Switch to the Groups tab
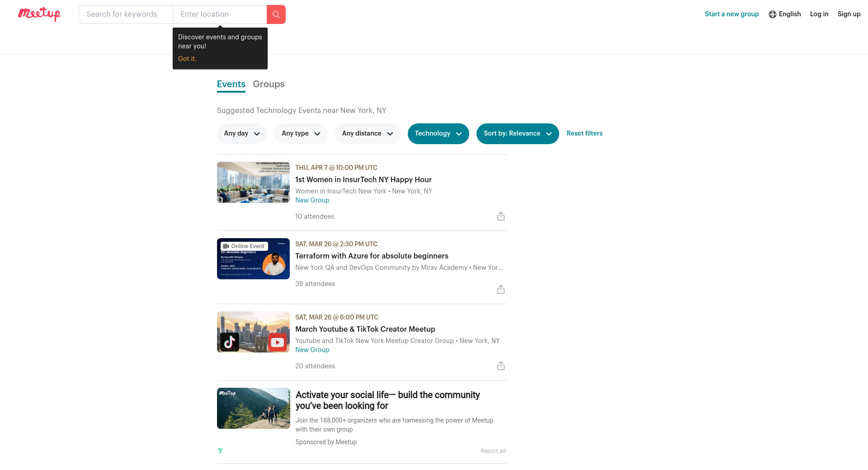 (269, 85)
